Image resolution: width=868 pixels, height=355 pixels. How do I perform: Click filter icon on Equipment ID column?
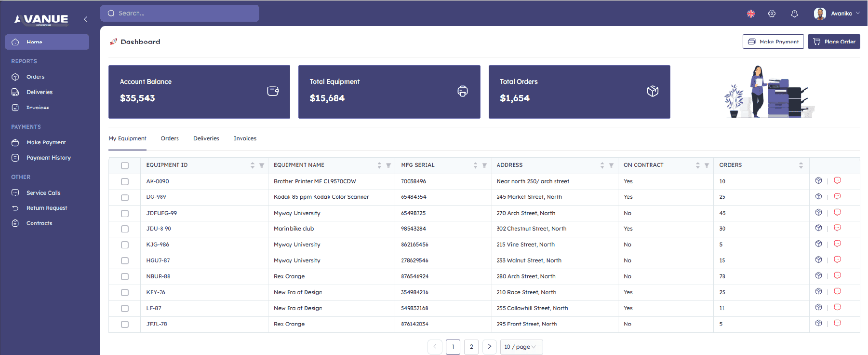click(x=262, y=165)
